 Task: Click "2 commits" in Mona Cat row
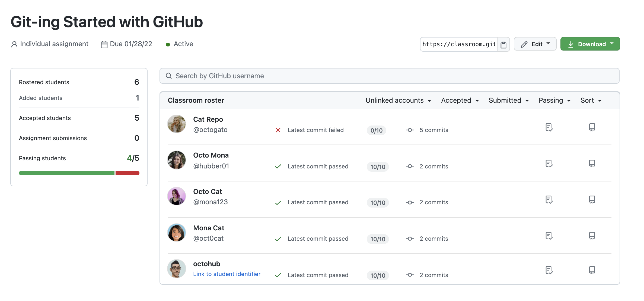coord(434,239)
